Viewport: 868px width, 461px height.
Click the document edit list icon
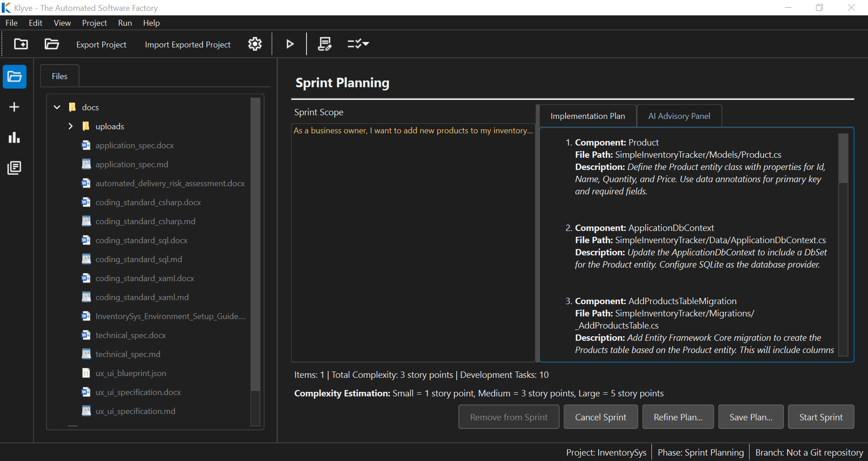(x=325, y=44)
